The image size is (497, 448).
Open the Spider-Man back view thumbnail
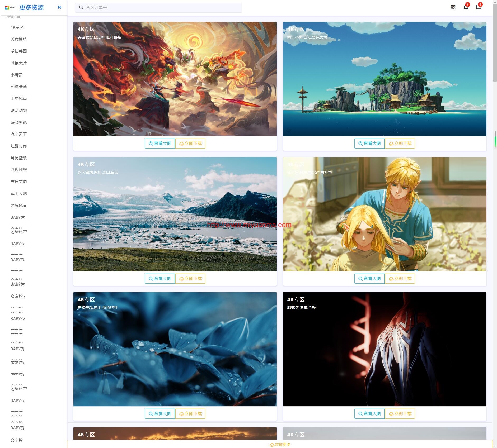click(385, 349)
